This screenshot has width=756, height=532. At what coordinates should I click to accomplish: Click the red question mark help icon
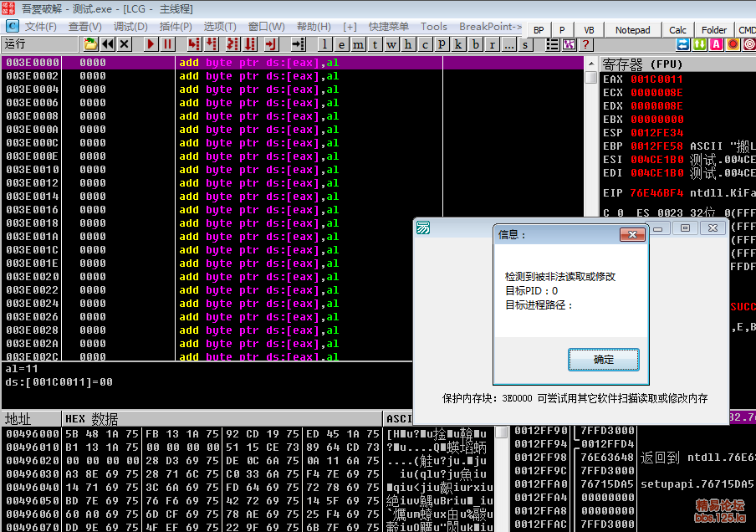(x=586, y=44)
